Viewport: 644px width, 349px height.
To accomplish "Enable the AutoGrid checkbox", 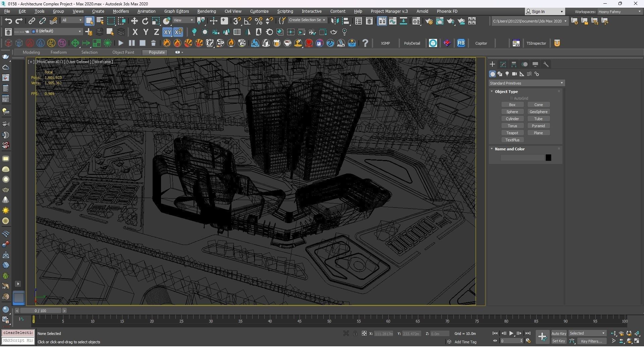I will pyautogui.click(x=512, y=98).
